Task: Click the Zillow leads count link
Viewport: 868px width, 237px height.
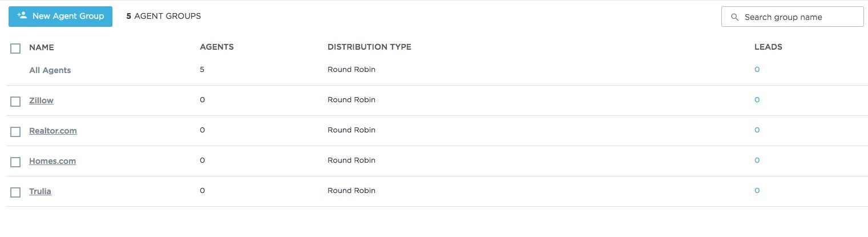Action: (x=757, y=100)
